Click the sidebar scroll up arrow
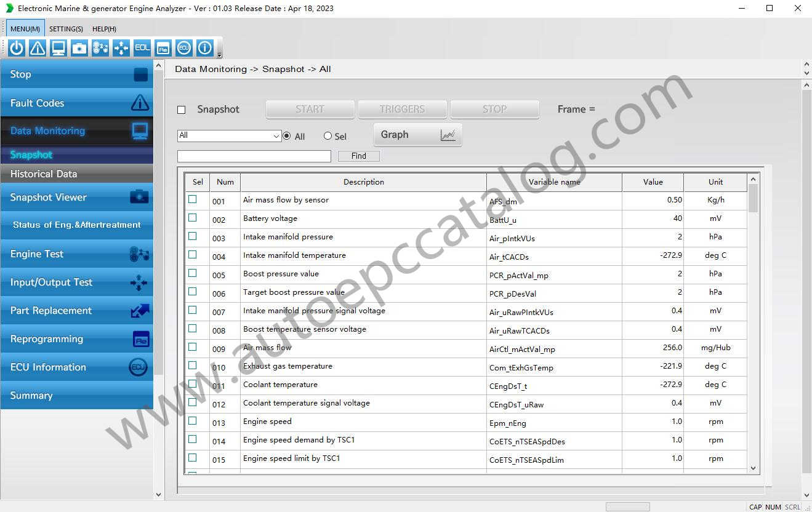This screenshot has height=512, width=812. click(158, 65)
